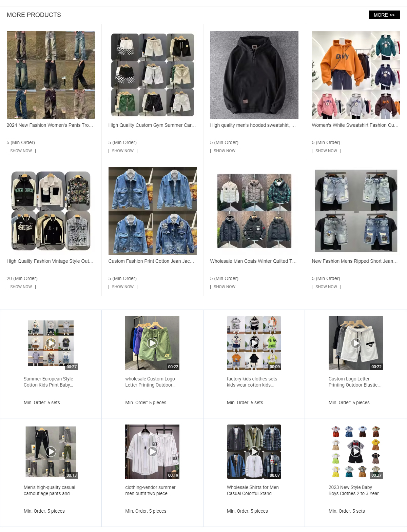Open the Women's White Sweatshirt title link
The height and width of the screenshot is (532, 407).
[355, 125]
